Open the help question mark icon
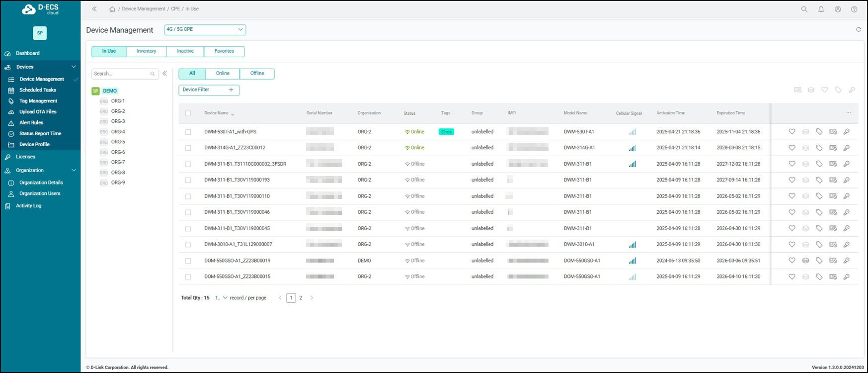This screenshot has width=868, height=373. coord(854,9)
